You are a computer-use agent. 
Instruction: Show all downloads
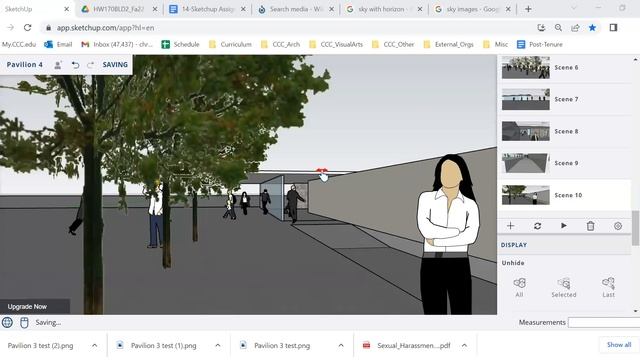pyautogui.click(x=619, y=345)
